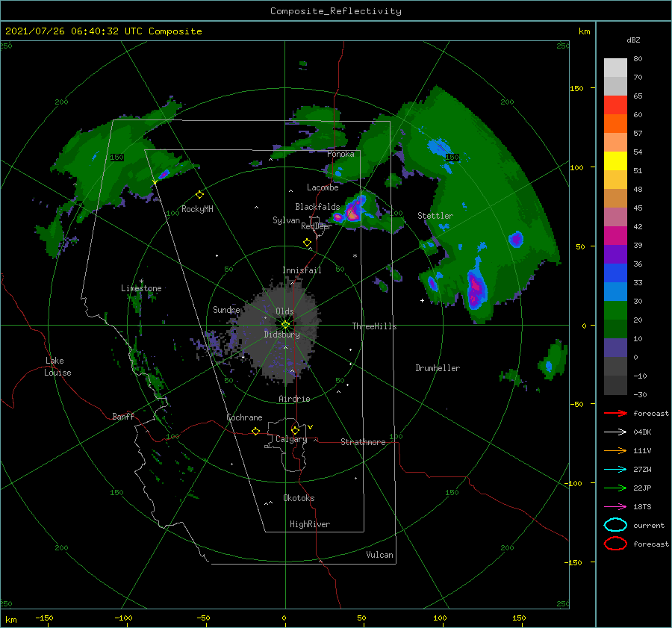Click the Limestone label
Screen dimensions: 672x628
tap(141, 288)
